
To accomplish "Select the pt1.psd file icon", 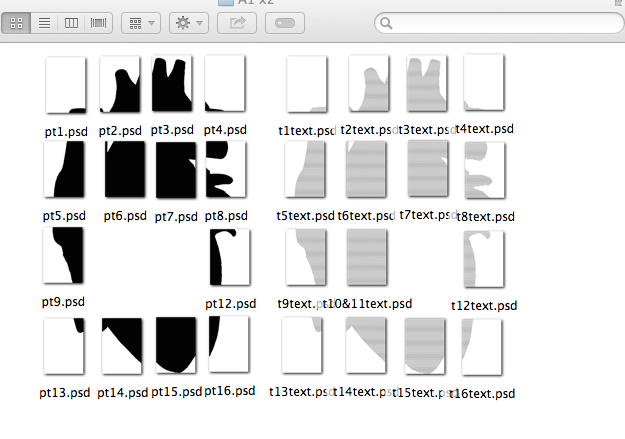I will [66, 85].
